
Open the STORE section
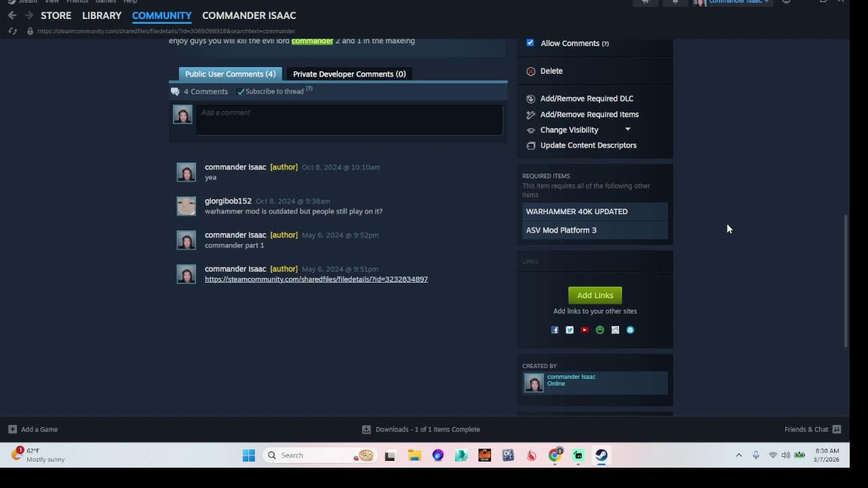point(56,15)
